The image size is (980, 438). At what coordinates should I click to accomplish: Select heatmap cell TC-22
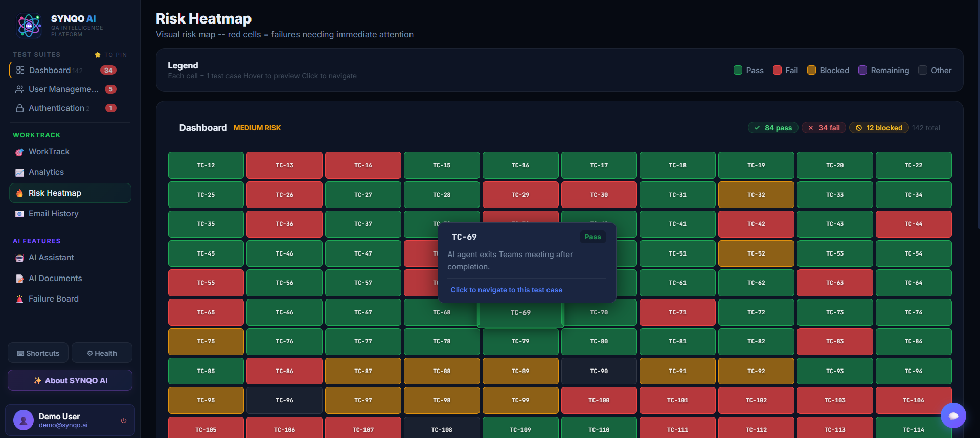click(x=914, y=165)
